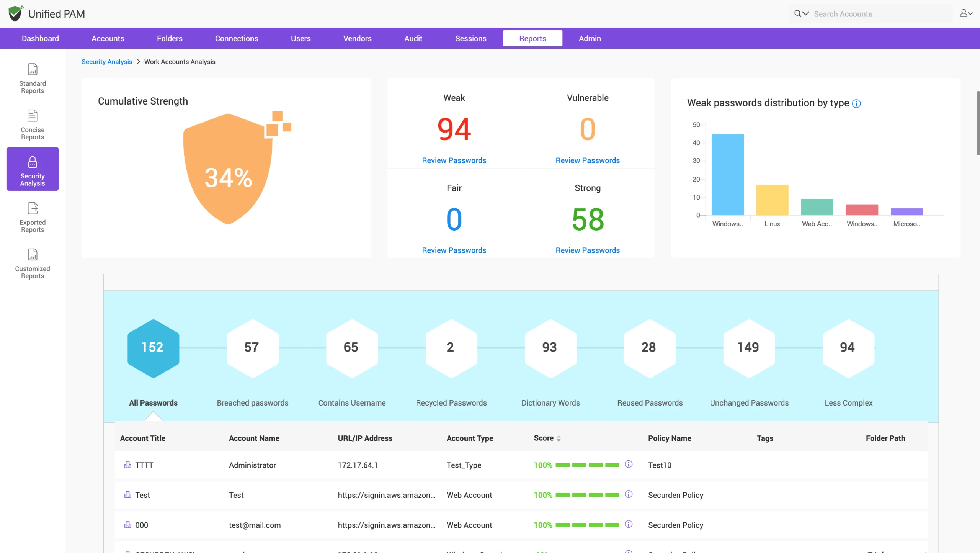Click info icon beside weak passwords chart title
980x553 pixels.
click(x=856, y=104)
